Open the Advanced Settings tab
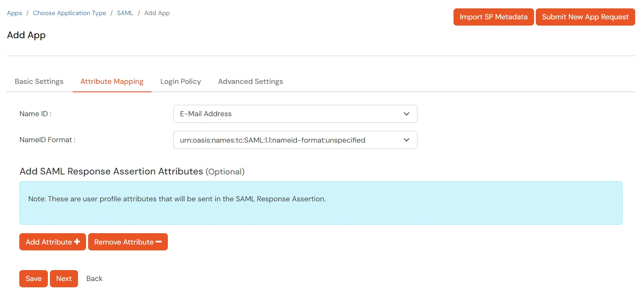 tap(250, 81)
